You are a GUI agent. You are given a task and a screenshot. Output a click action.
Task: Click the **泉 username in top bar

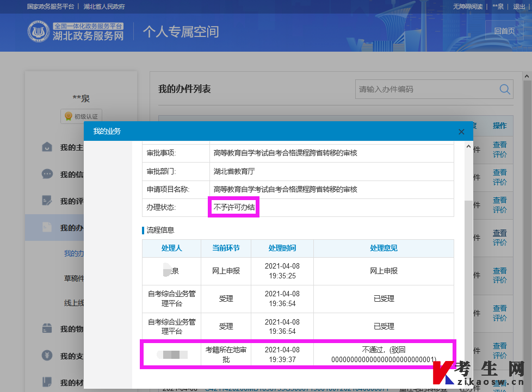point(498,7)
